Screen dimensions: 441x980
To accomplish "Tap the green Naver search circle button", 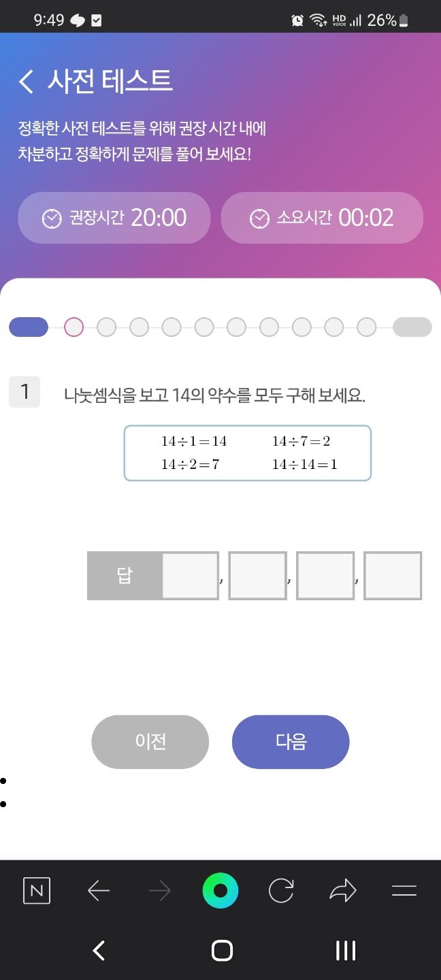I will click(220, 890).
